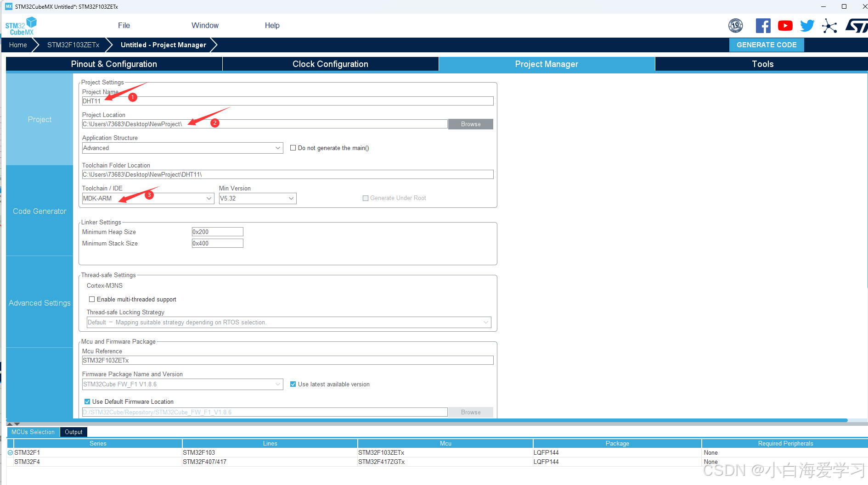Open the Window menu
This screenshot has width=868, height=485.
(205, 26)
